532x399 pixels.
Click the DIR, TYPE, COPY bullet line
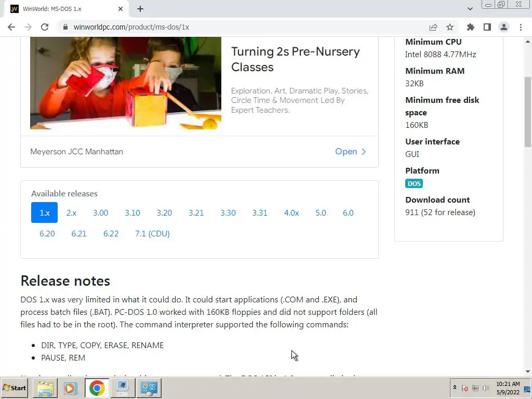coord(102,345)
